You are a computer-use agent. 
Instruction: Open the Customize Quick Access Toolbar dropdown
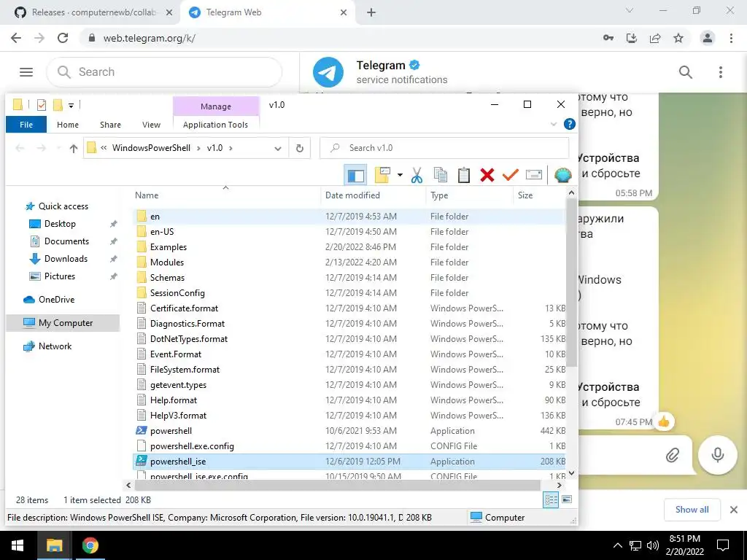(x=71, y=105)
